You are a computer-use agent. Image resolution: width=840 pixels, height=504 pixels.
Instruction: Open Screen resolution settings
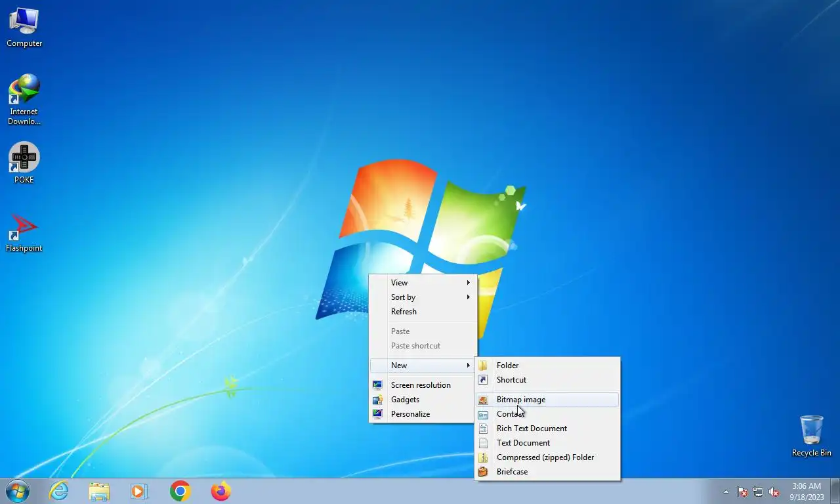423,385
